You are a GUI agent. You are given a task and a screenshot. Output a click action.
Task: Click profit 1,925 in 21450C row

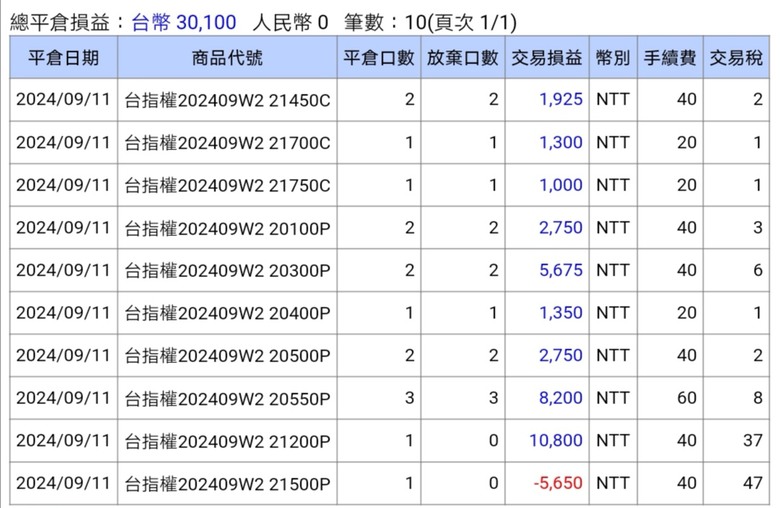coord(561,100)
